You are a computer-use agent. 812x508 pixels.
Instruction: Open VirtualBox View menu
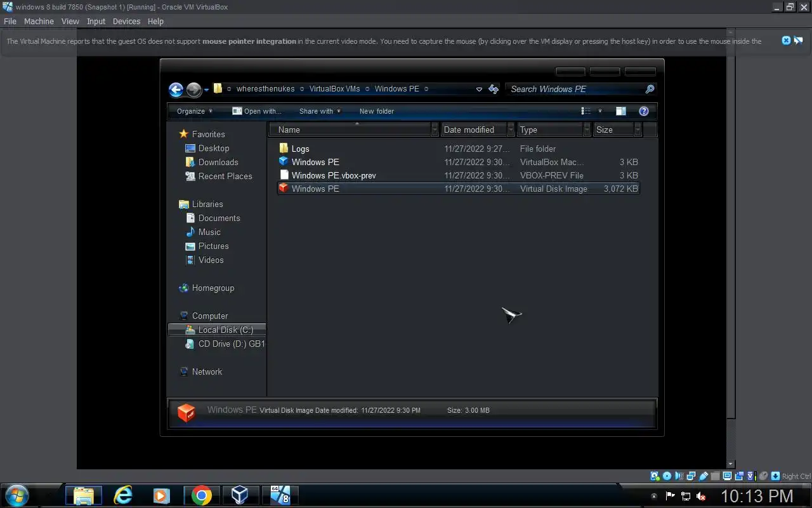coord(70,21)
